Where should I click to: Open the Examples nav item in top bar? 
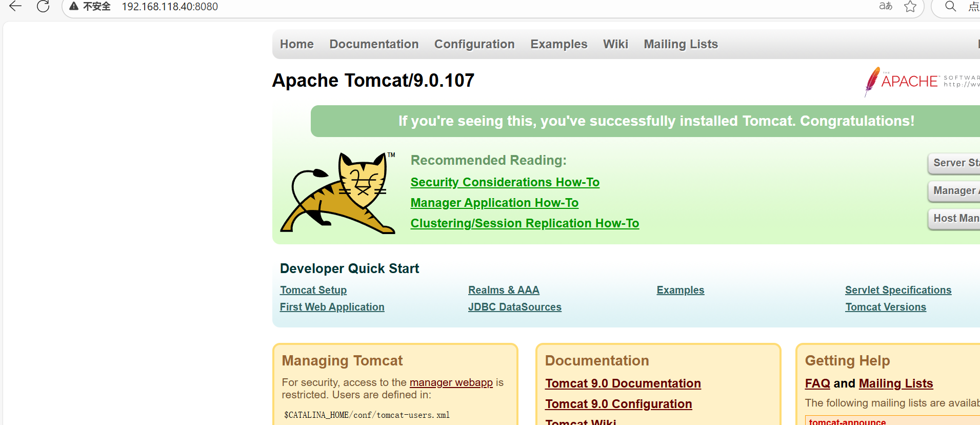(559, 44)
